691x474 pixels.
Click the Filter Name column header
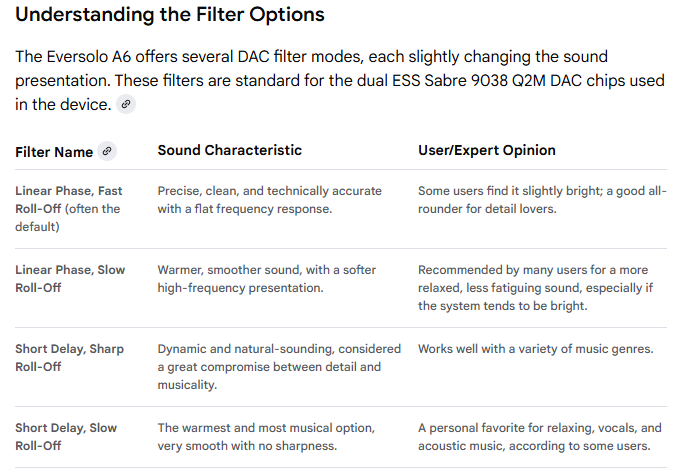[54, 152]
